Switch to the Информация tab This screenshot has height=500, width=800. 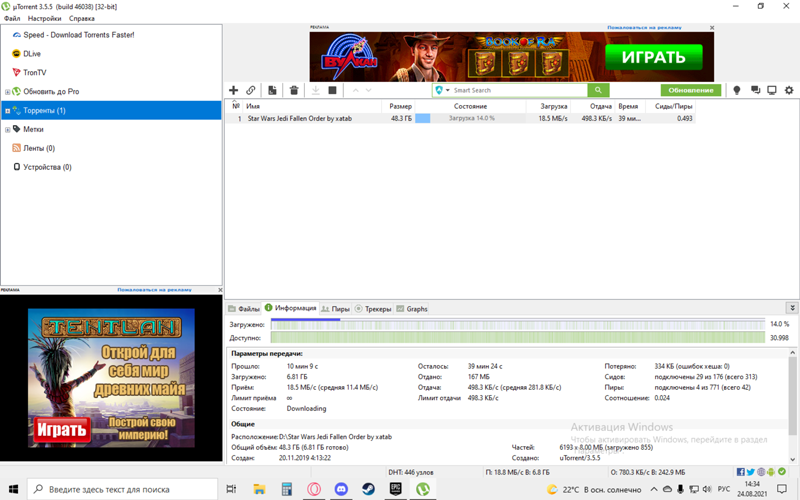290,308
